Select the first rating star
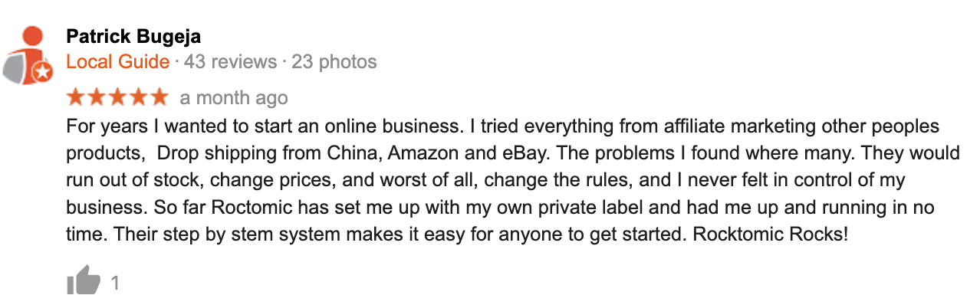 (77, 97)
